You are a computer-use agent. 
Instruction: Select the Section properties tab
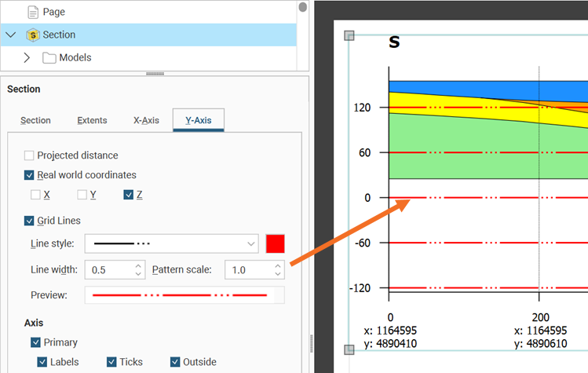pos(35,120)
